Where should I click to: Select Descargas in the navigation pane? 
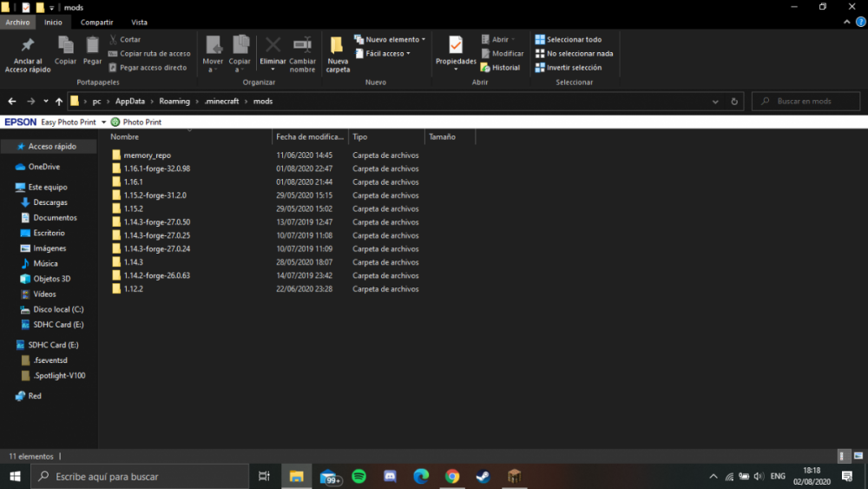coord(51,202)
